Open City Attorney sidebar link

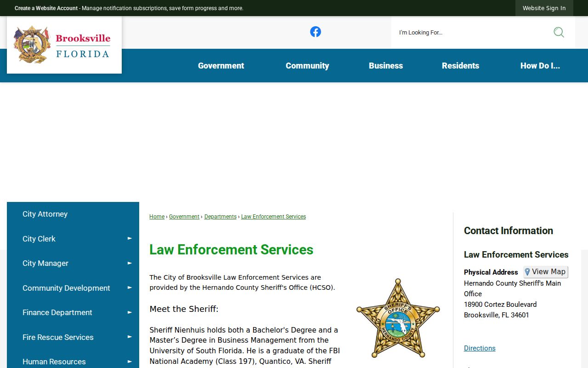[x=45, y=214]
